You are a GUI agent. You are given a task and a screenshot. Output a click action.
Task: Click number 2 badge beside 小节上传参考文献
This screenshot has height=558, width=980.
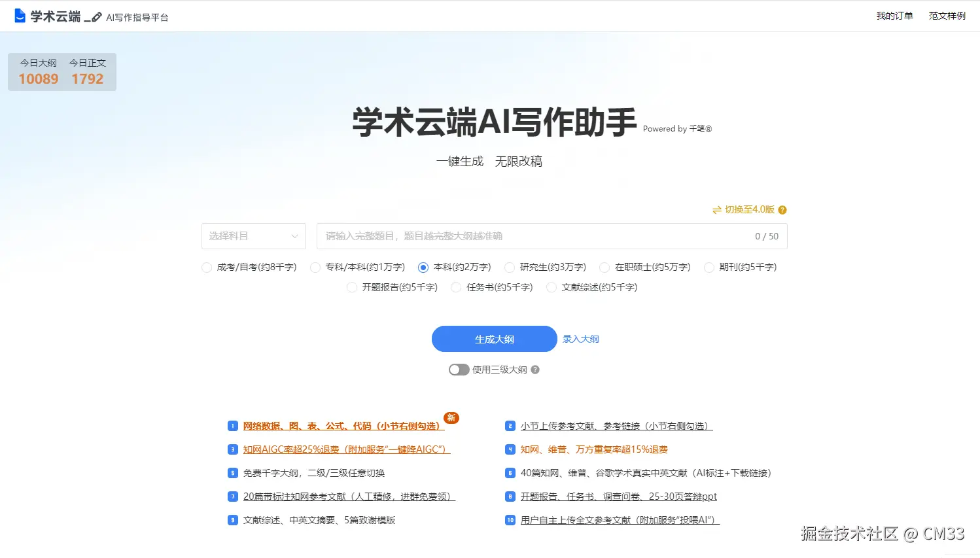tap(510, 426)
